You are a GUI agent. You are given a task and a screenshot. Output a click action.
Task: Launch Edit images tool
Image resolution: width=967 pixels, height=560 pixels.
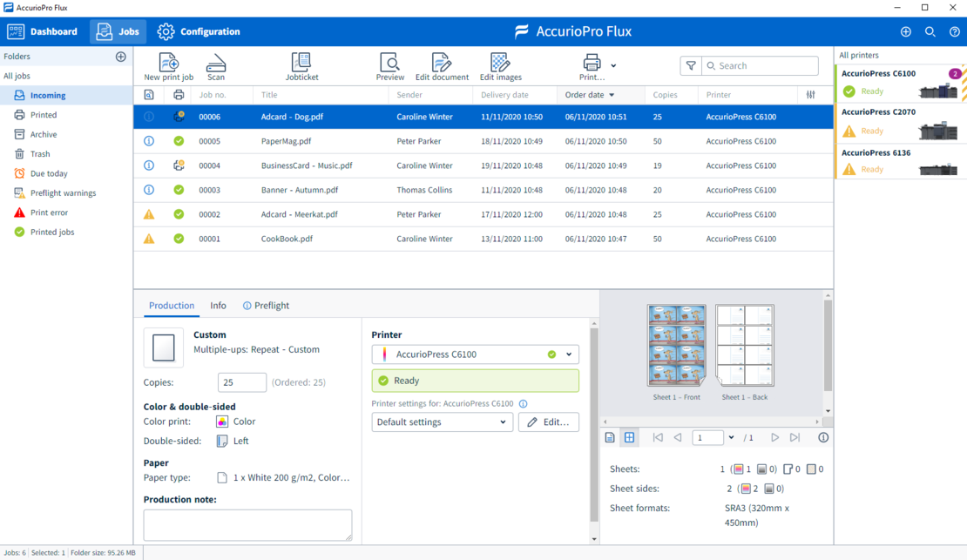pyautogui.click(x=500, y=66)
